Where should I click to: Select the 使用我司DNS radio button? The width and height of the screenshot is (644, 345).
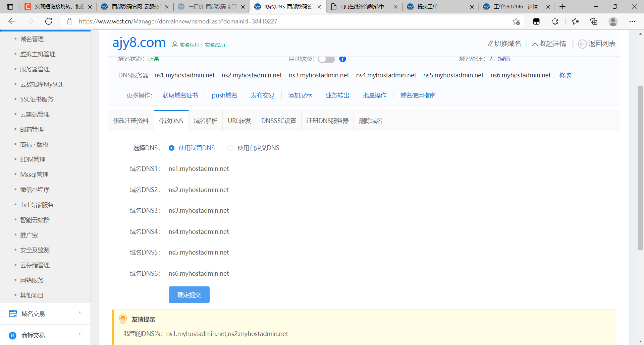click(171, 148)
